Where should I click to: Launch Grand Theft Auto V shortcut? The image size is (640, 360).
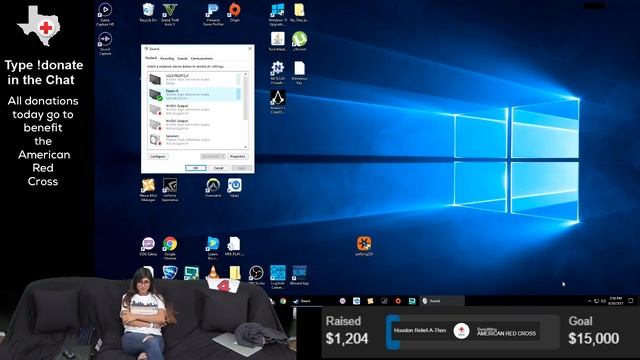(x=170, y=14)
